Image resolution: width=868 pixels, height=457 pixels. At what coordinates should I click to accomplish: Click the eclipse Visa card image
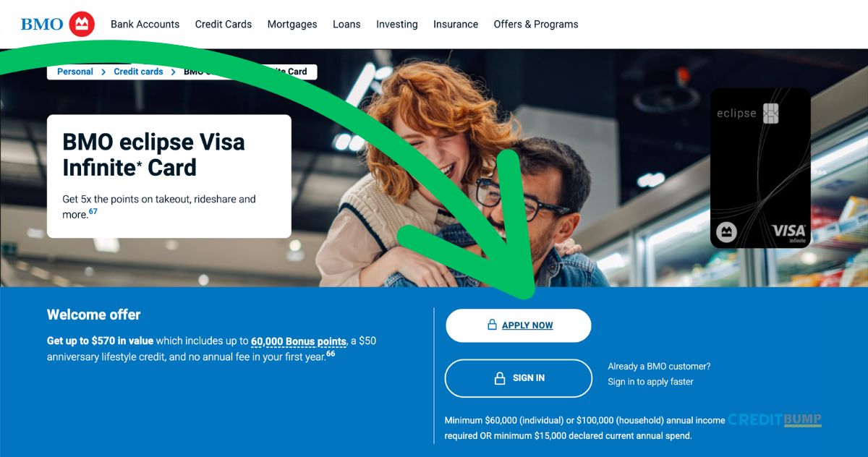pos(760,168)
